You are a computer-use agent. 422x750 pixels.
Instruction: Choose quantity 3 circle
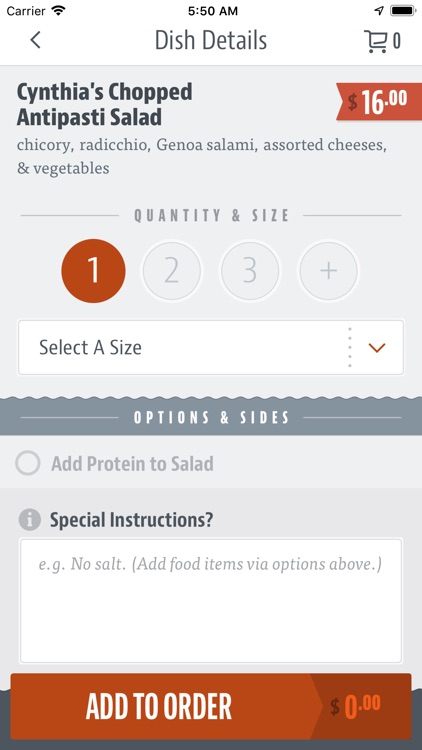[250, 271]
